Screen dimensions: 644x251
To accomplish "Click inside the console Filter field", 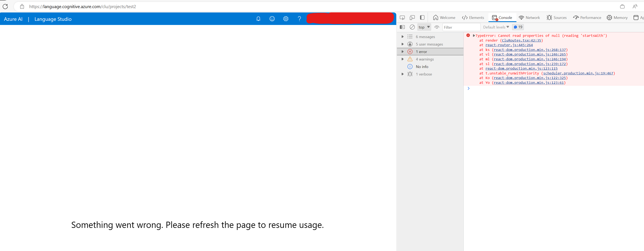I will click(461, 27).
